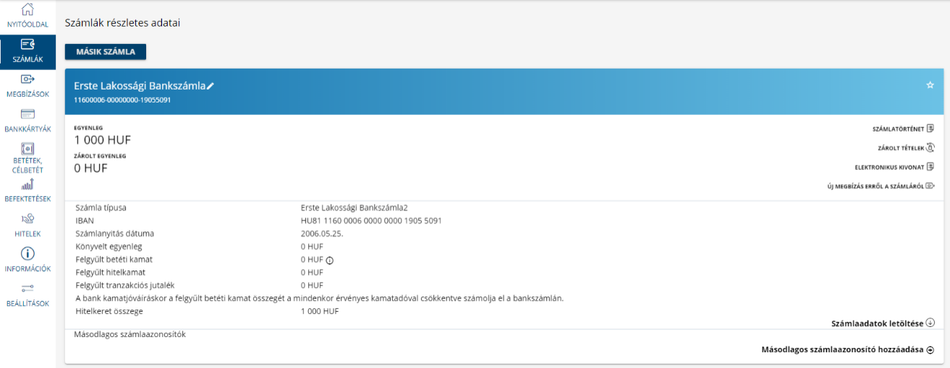Click the 0 HUF Zárolt egyenleg value
Viewport: 950px width, 368px height.
coord(90,168)
